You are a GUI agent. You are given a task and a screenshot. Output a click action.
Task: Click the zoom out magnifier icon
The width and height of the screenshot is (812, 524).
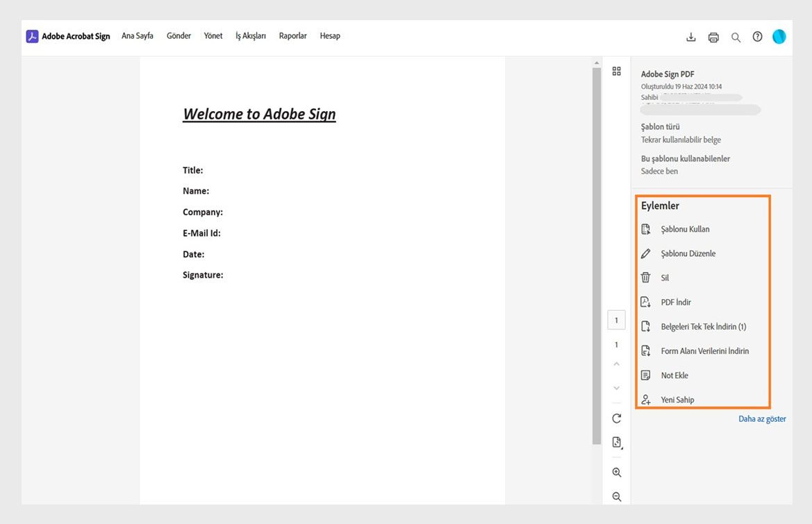click(x=616, y=496)
